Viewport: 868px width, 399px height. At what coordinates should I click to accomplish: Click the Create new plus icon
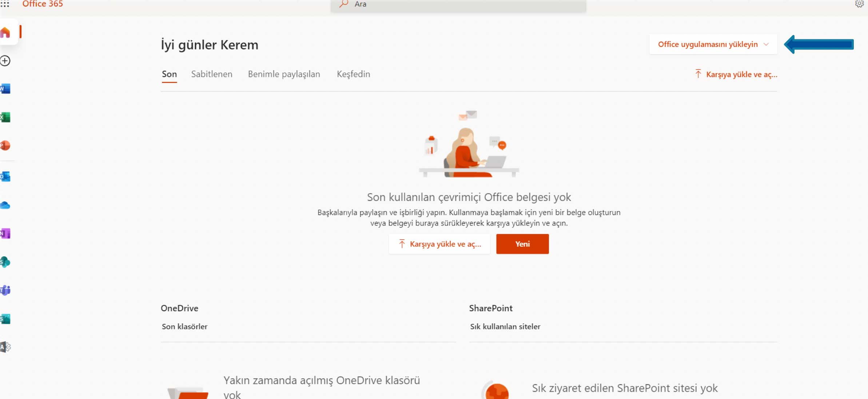click(x=5, y=61)
